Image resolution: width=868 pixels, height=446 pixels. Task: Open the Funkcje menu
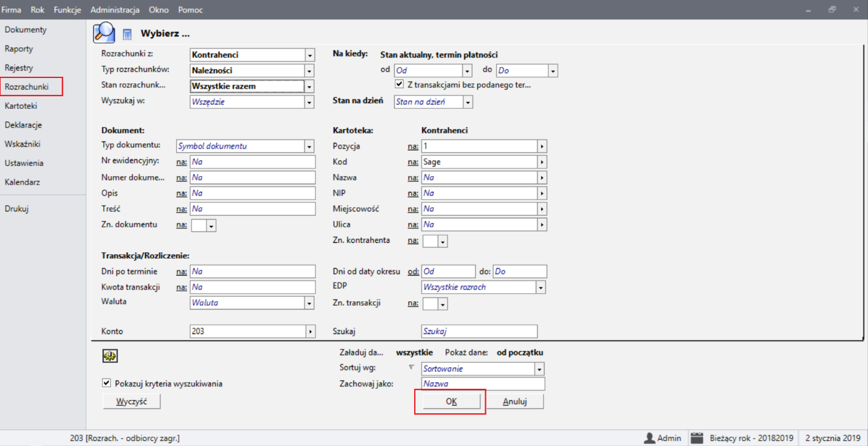click(67, 10)
